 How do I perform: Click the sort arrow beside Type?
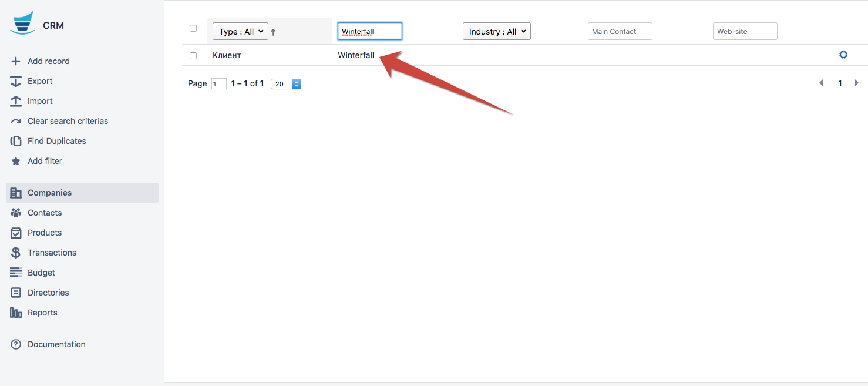[x=273, y=32]
